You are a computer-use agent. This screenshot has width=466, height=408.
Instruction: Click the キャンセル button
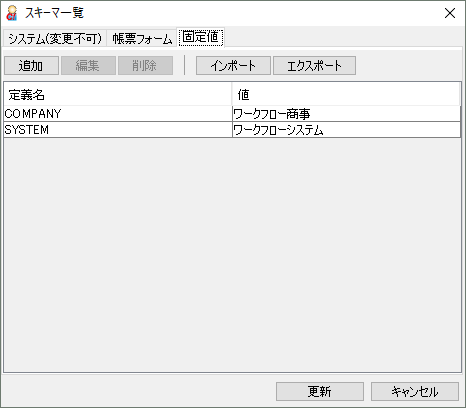[415, 391]
